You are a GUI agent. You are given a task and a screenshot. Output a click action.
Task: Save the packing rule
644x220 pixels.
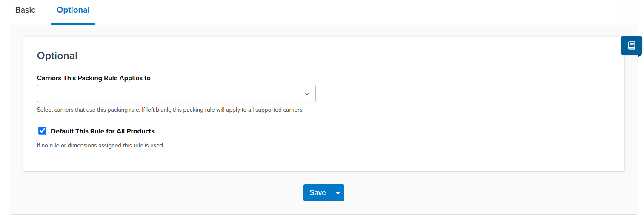[318, 193]
